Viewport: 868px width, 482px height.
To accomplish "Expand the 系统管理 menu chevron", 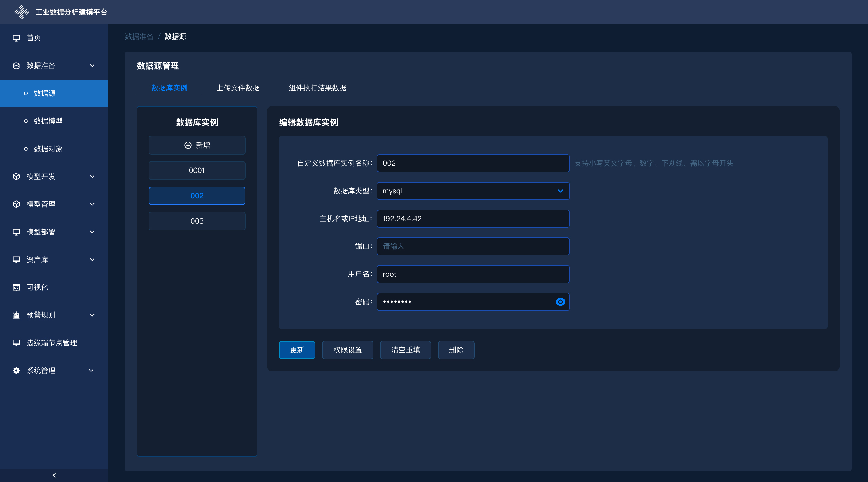I will pyautogui.click(x=91, y=371).
